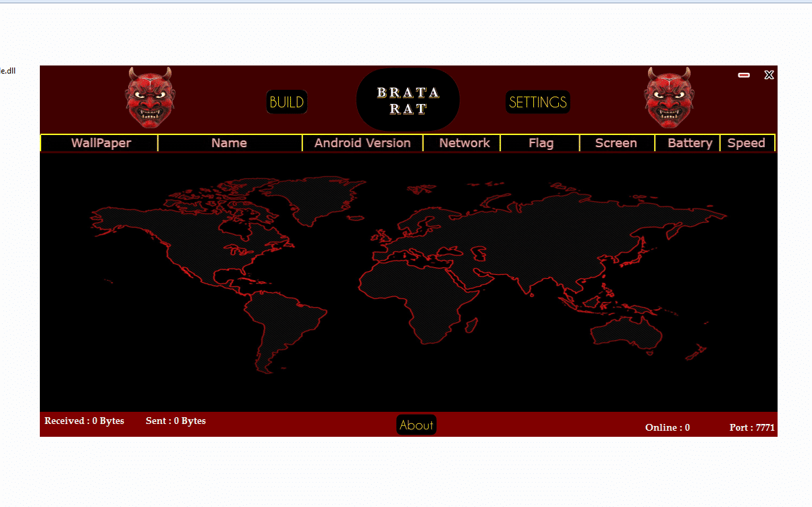Click the Screen column header
Screen dimensions: 812x507
(616, 142)
